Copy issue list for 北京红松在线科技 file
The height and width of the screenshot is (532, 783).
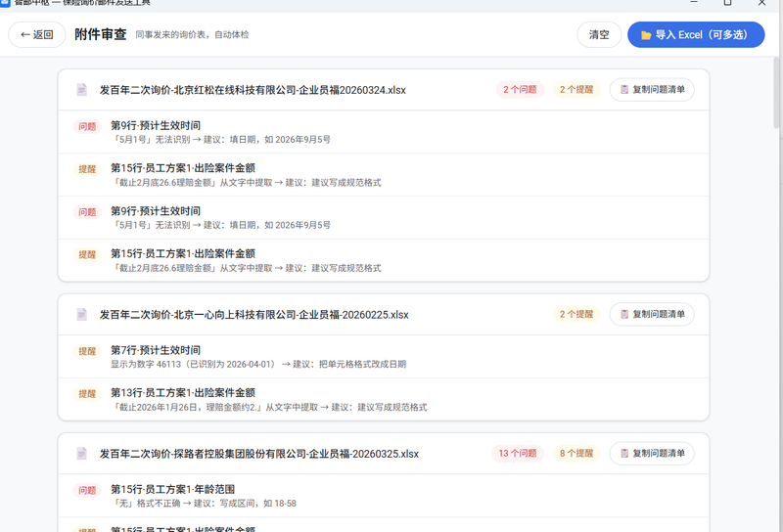coord(652,90)
